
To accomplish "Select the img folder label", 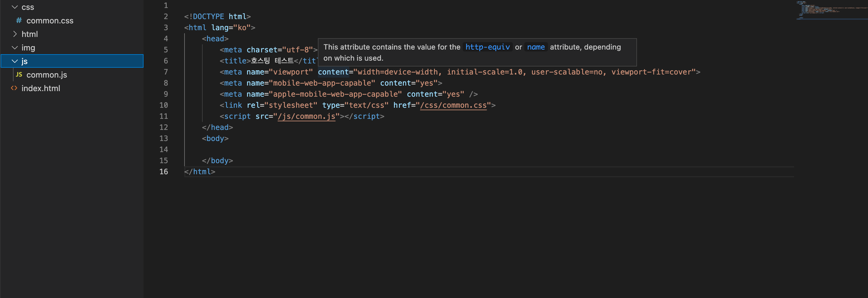I will (x=28, y=48).
